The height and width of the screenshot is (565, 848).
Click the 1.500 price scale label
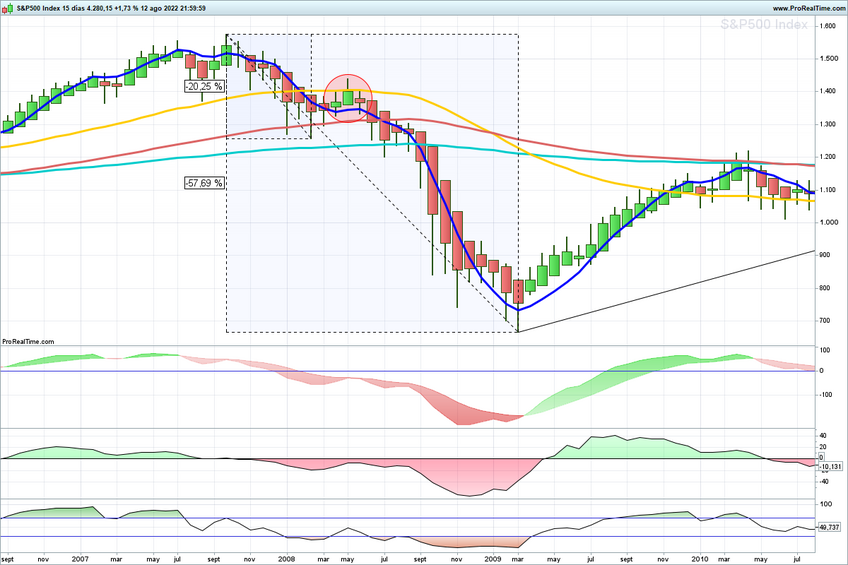point(828,58)
